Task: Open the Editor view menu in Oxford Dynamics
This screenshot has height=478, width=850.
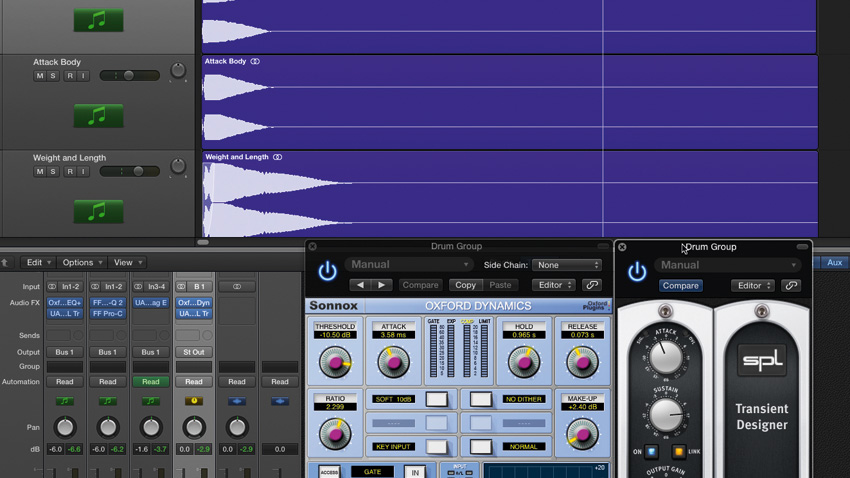Action: point(553,285)
